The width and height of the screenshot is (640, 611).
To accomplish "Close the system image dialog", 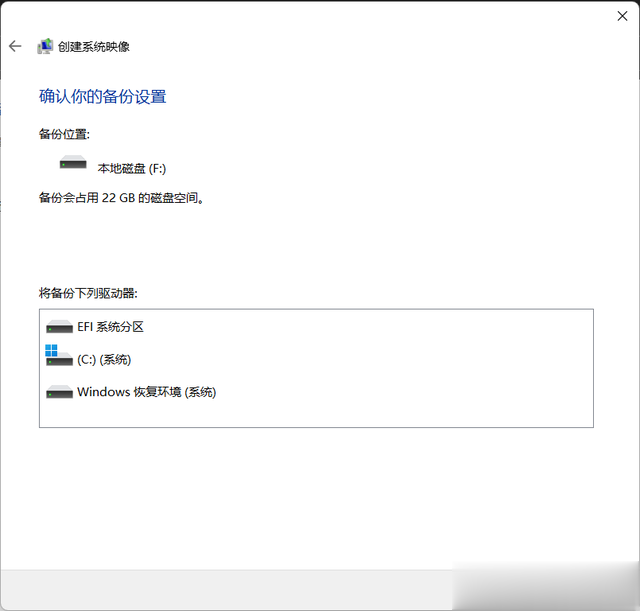I will pyautogui.click(x=622, y=16).
